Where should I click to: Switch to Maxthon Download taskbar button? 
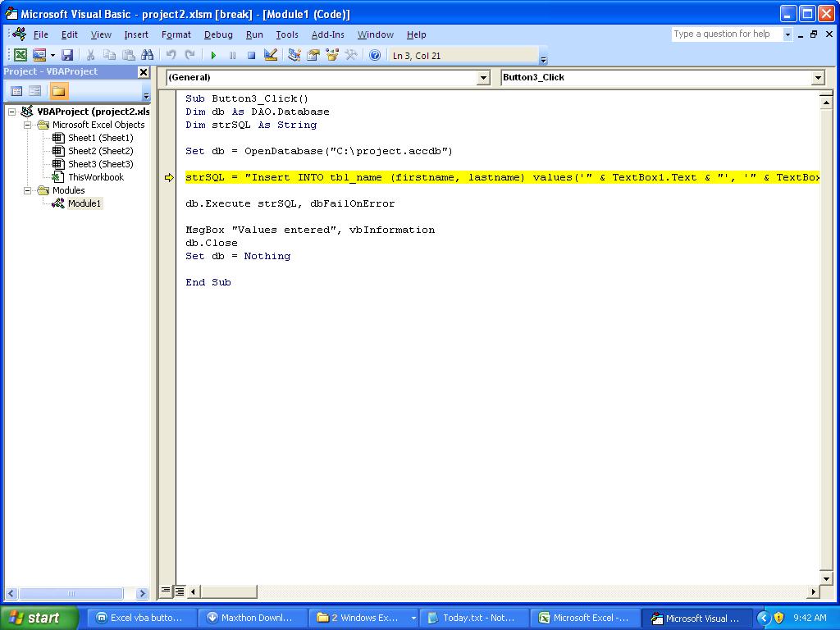tap(253, 618)
